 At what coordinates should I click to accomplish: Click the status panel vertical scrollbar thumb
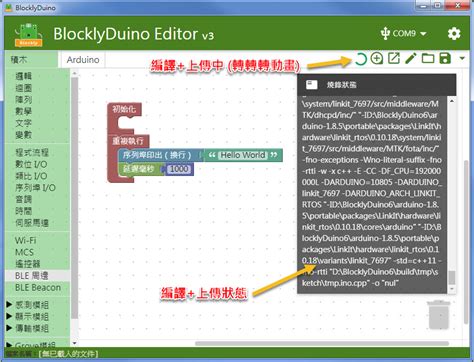click(x=452, y=277)
